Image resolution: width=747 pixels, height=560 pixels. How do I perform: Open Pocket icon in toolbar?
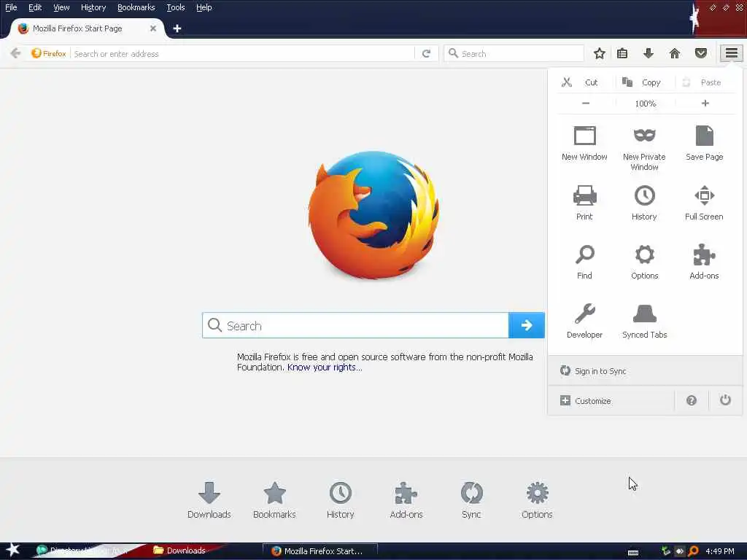click(x=701, y=53)
